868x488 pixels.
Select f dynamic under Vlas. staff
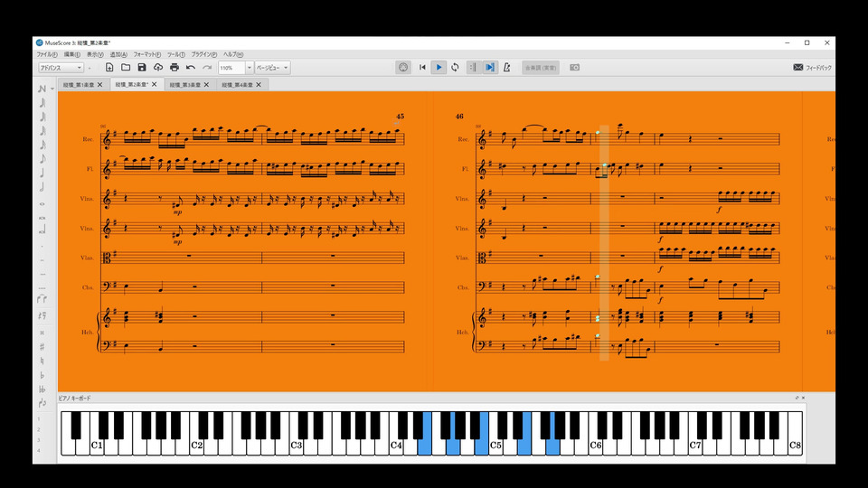pos(660,269)
